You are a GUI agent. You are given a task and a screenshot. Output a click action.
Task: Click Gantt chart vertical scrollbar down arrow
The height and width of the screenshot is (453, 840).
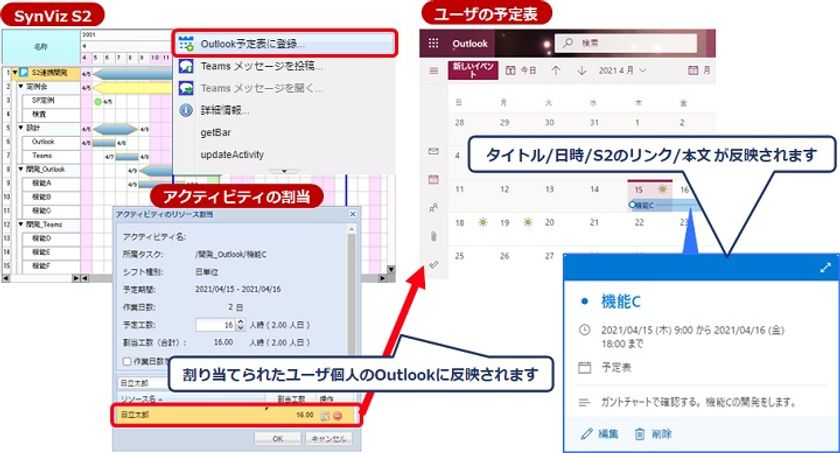[391, 269]
